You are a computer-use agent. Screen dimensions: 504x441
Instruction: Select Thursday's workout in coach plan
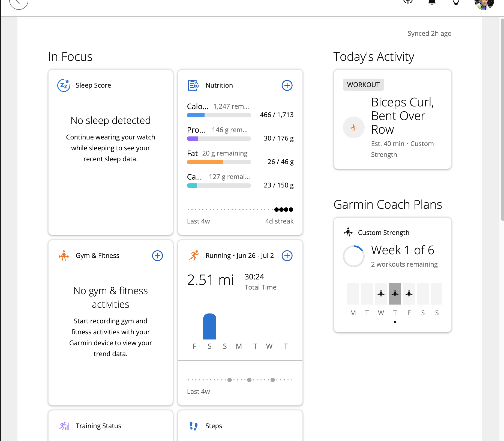point(395,294)
